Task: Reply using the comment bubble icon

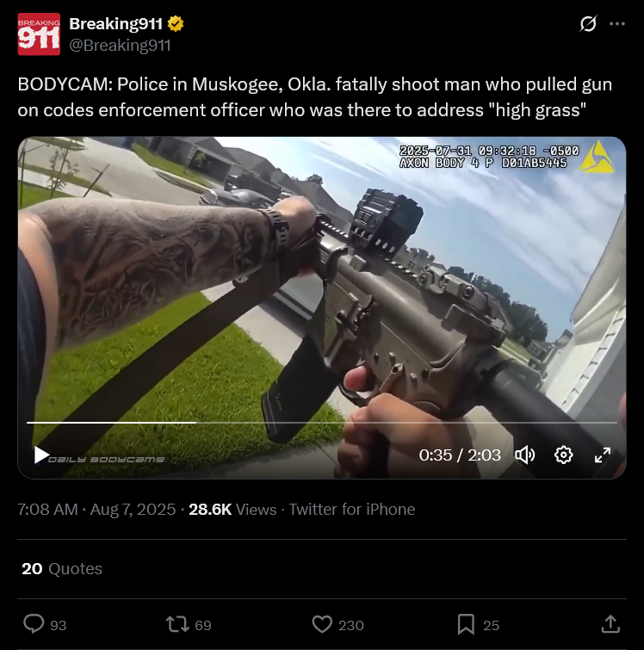Action: coord(34,624)
